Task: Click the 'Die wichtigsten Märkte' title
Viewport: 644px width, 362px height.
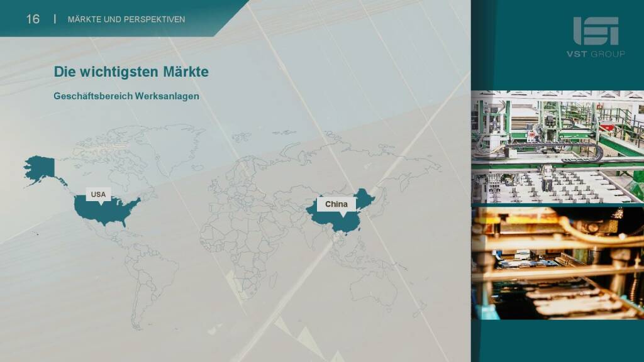Action: (131, 72)
